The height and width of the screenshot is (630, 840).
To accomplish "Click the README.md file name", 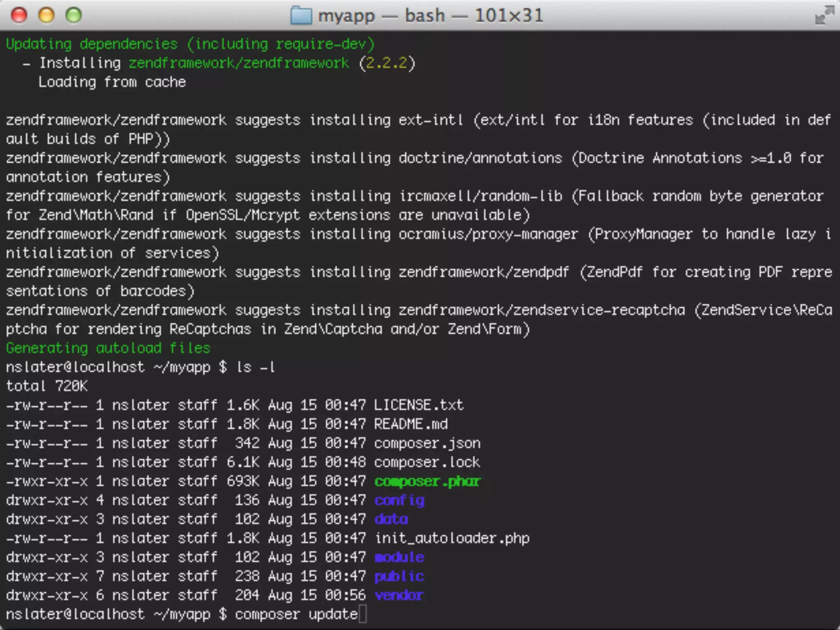I will tap(411, 424).
